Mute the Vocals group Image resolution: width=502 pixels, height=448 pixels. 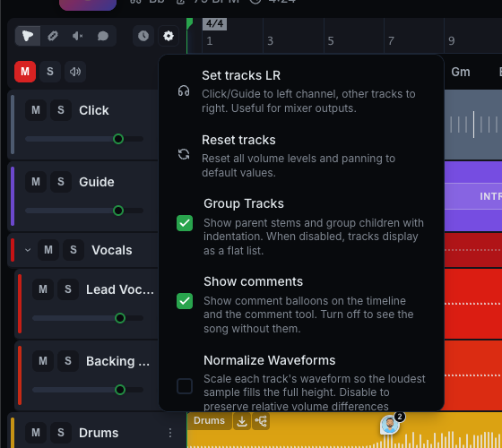pos(48,250)
